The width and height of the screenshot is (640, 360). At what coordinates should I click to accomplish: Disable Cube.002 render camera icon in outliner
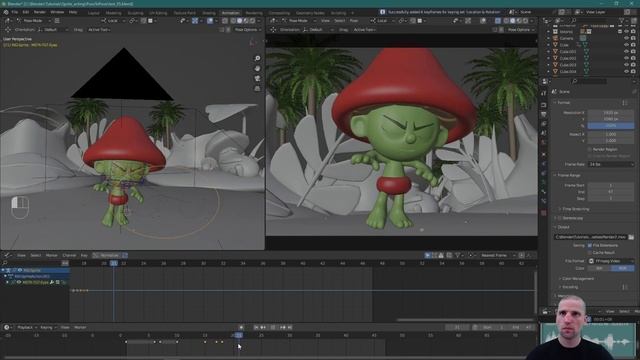click(633, 58)
